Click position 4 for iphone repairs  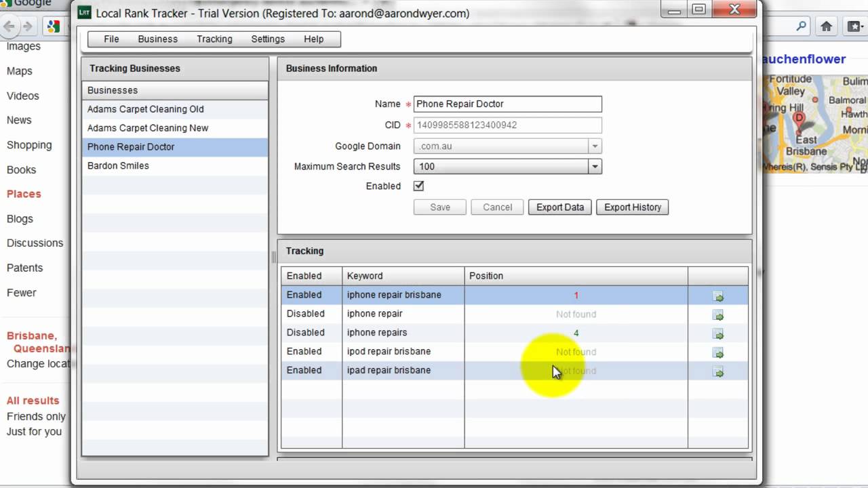click(x=576, y=333)
